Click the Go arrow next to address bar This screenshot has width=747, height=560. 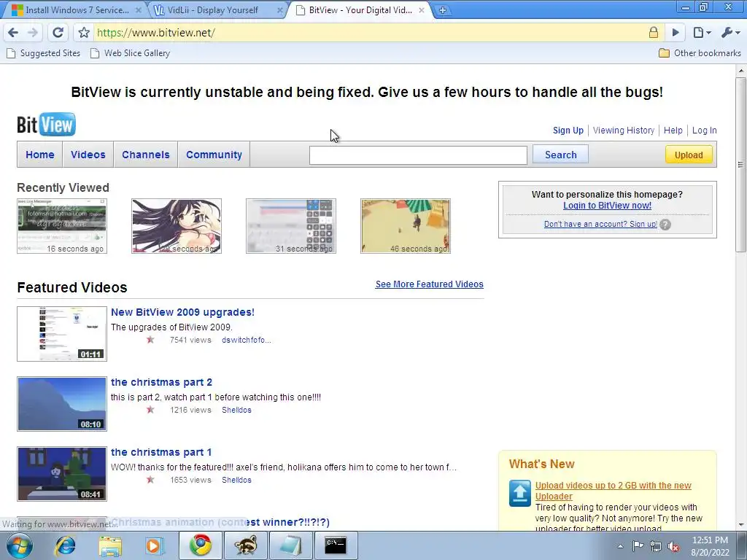pyautogui.click(x=676, y=32)
